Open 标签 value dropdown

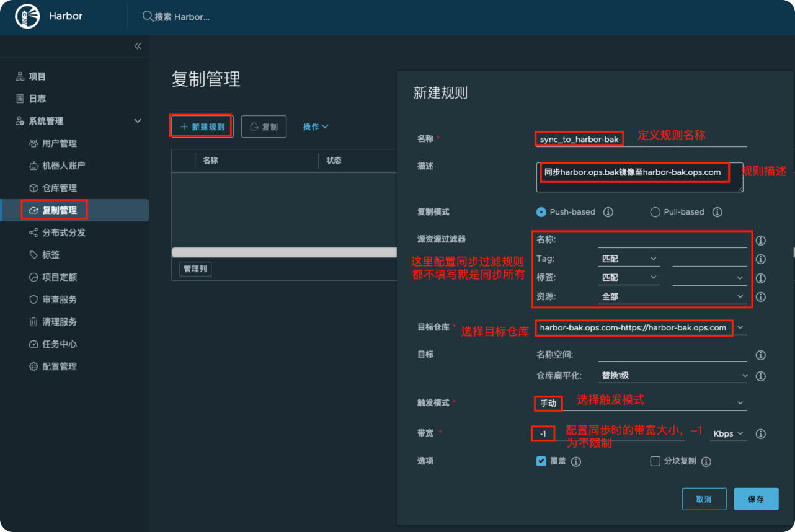coord(709,277)
